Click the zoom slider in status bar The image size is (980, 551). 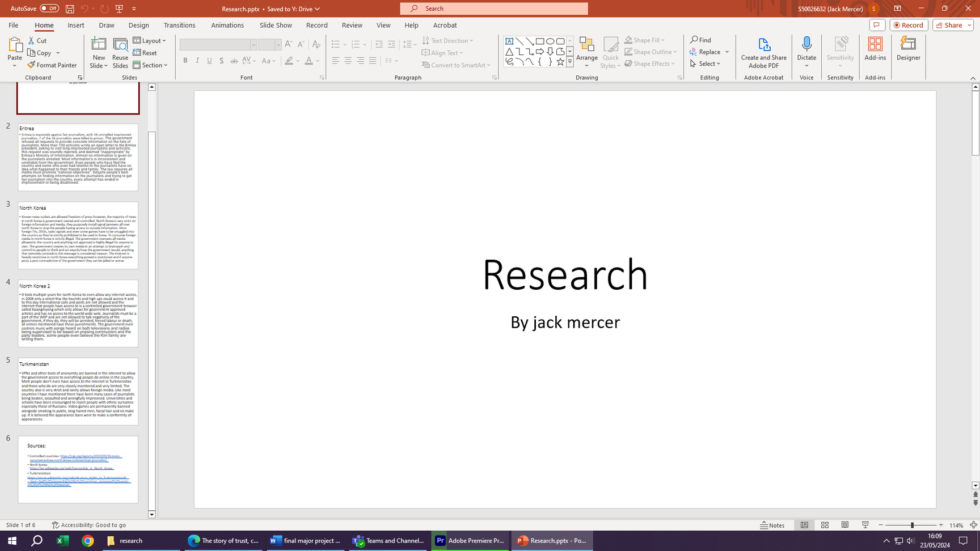click(912, 525)
